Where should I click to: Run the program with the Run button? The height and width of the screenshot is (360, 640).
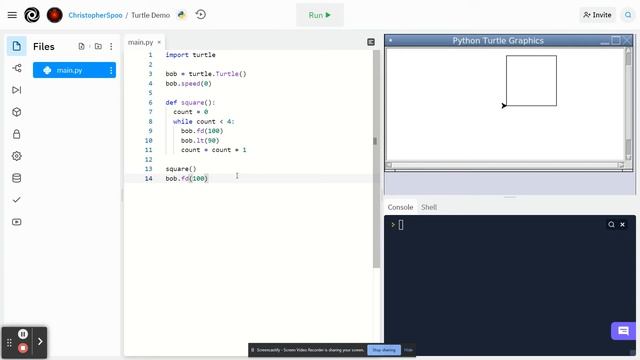coord(320,15)
